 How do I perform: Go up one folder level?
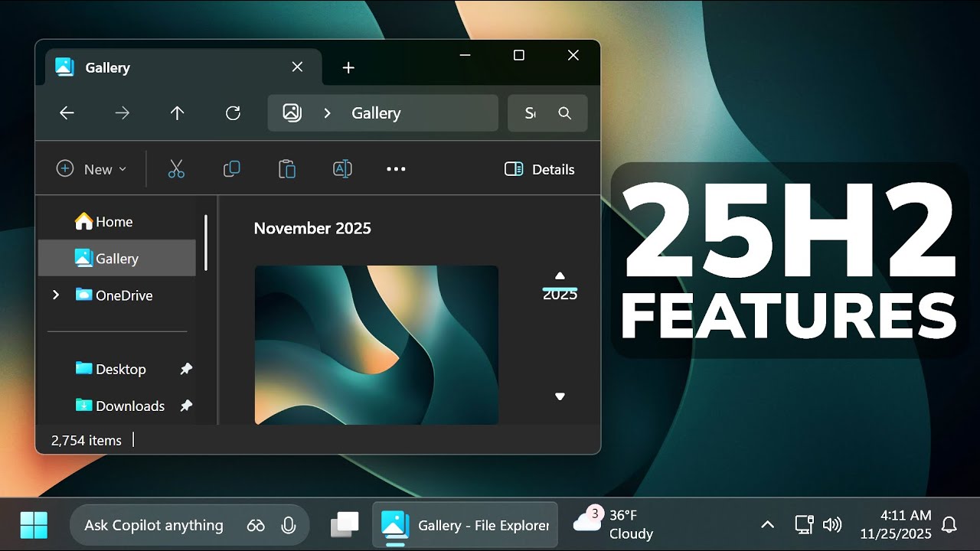tap(178, 113)
